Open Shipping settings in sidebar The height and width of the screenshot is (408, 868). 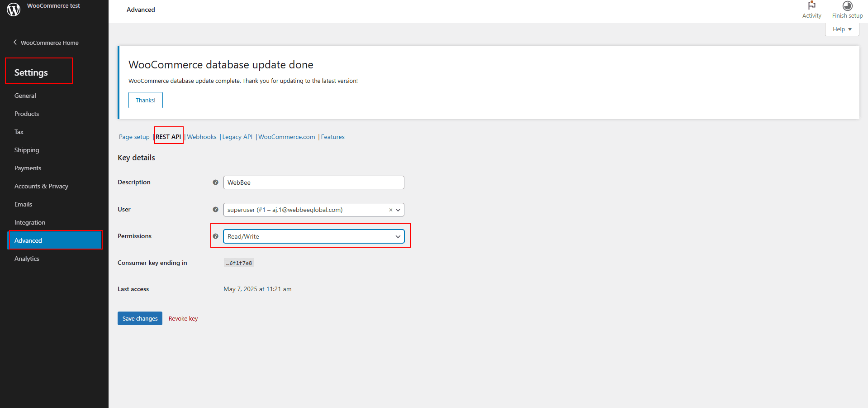(x=27, y=150)
